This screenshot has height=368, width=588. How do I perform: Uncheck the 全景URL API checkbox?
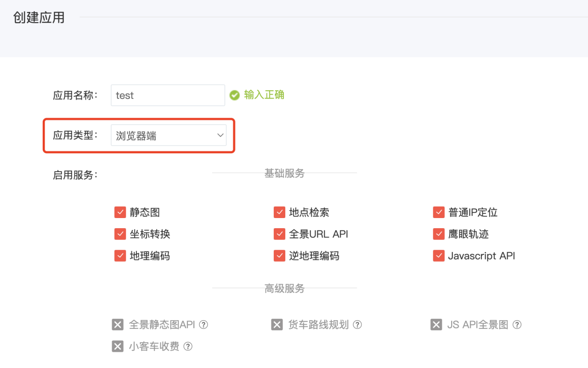pos(279,234)
